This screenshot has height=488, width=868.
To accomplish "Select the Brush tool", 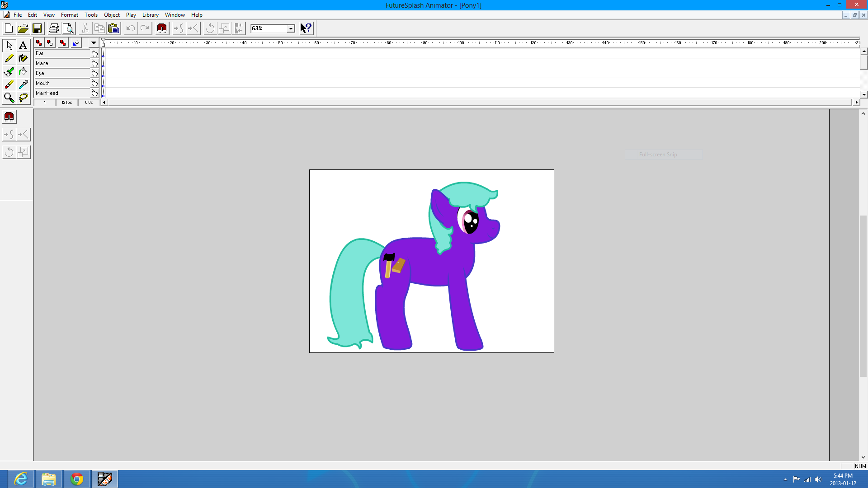I will click(9, 71).
